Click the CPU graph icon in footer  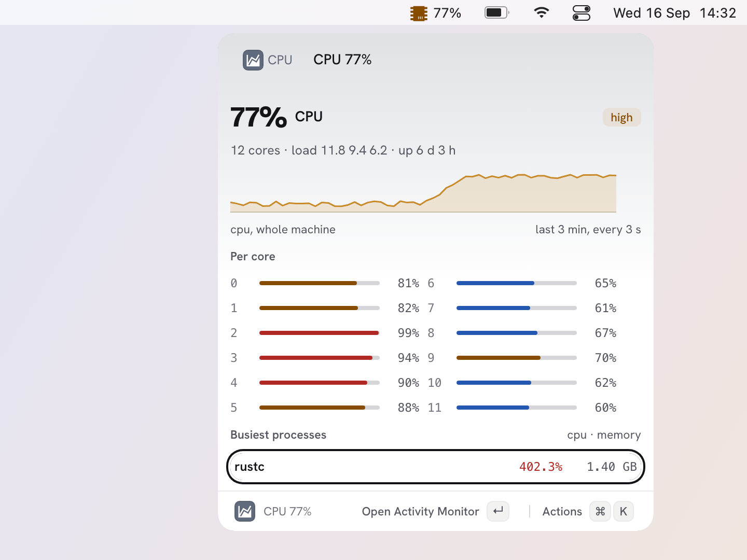[245, 511]
